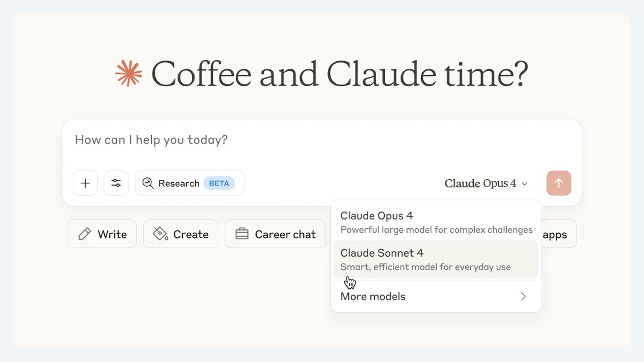Screen dimensions: 644x362
Task: Click the pencil icon on Write
Action: point(85,234)
